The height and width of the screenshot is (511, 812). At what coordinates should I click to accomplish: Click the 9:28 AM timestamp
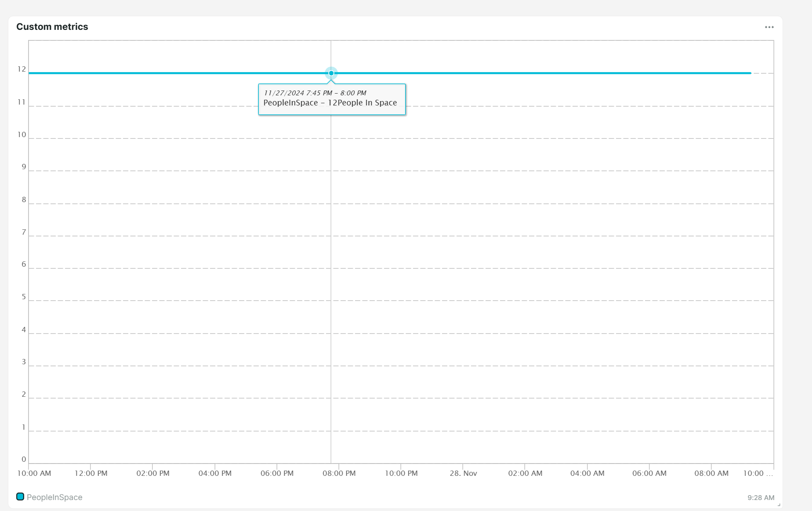point(761,497)
